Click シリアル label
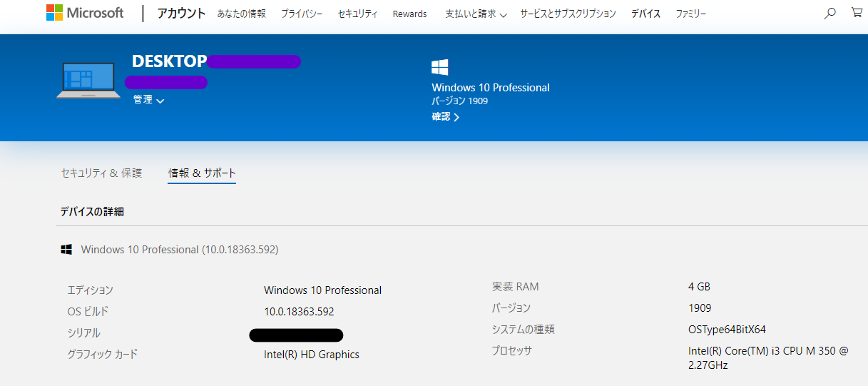Viewport: 868px width, 386px height. [83, 333]
